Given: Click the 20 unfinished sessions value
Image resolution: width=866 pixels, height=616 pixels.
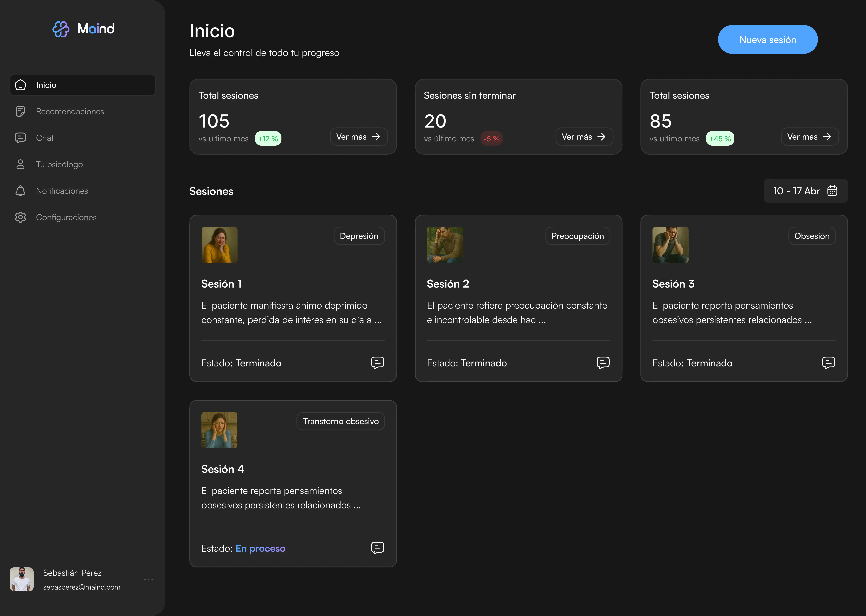Looking at the screenshot, I should (435, 121).
